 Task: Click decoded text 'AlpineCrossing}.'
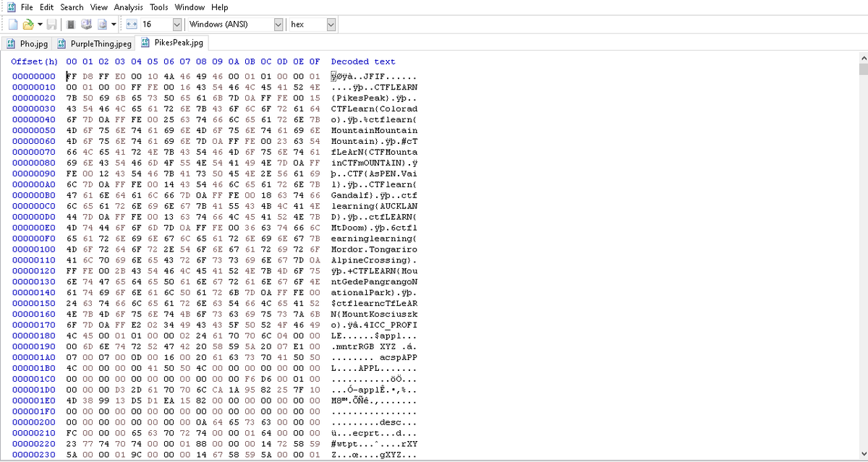(x=374, y=260)
